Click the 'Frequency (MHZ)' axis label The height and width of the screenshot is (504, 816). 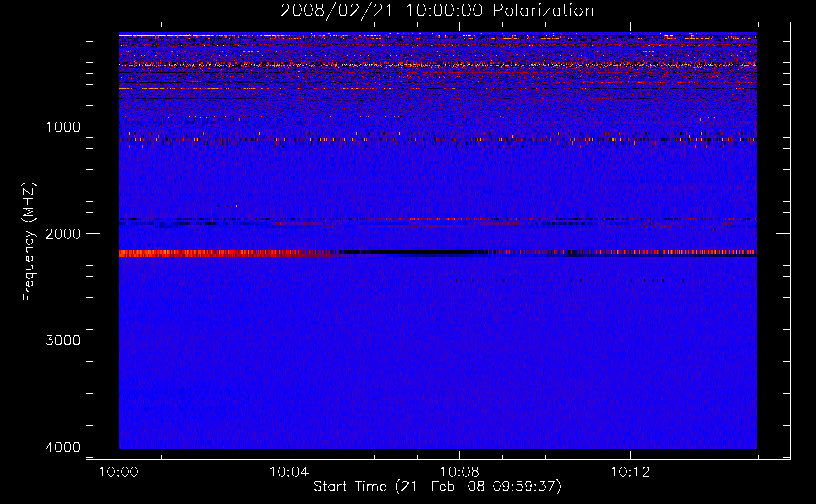tap(29, 242)
